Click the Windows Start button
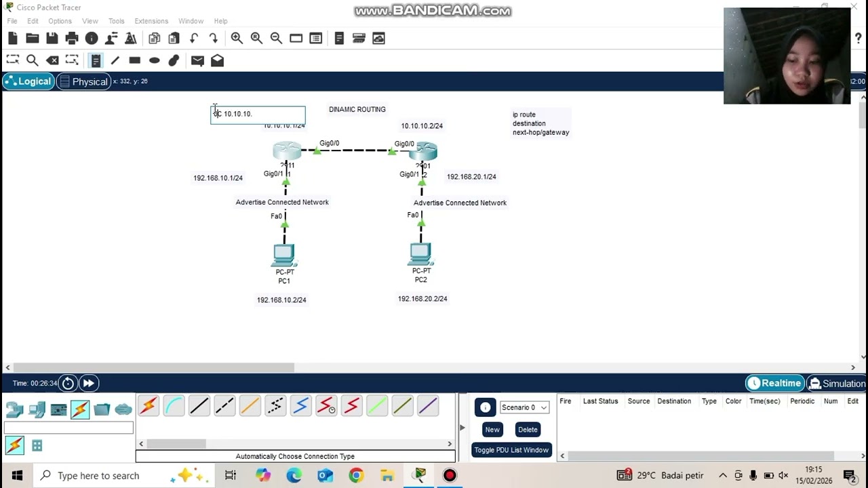This screenshot has height=488, width=868. coord(17,476)
